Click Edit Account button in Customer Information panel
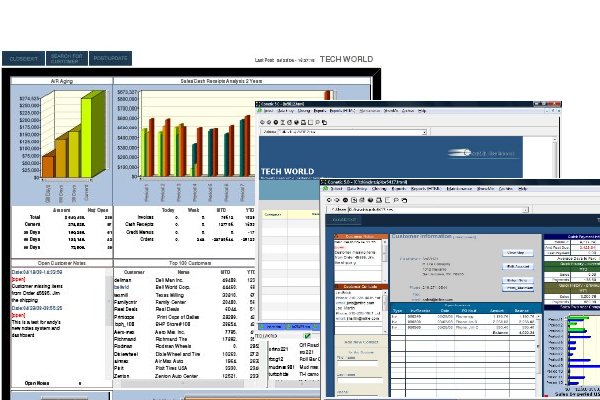This screenshot has height=400, width=600. coord(517,266)
